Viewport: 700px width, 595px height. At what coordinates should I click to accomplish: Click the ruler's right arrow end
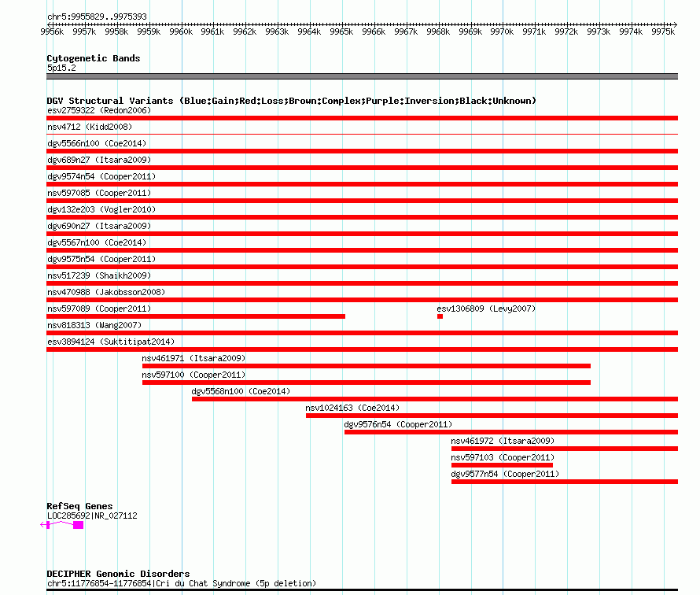676,25
